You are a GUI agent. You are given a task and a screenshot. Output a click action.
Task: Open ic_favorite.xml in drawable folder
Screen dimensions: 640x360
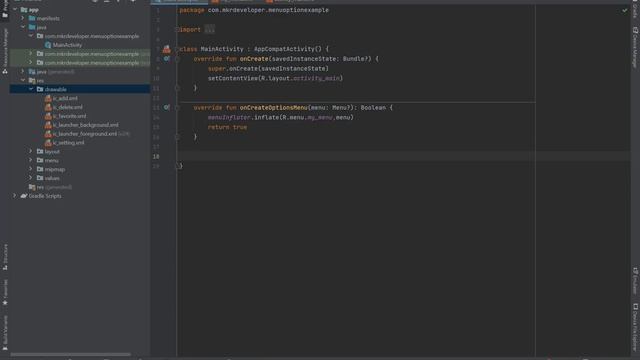coord(69,116)
